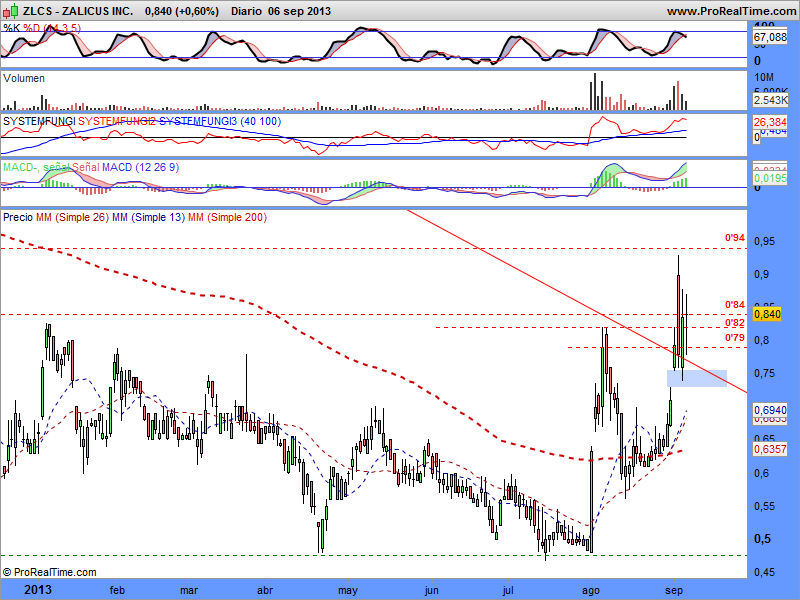Click the 0,55 price axis label

tap(764, 506)
